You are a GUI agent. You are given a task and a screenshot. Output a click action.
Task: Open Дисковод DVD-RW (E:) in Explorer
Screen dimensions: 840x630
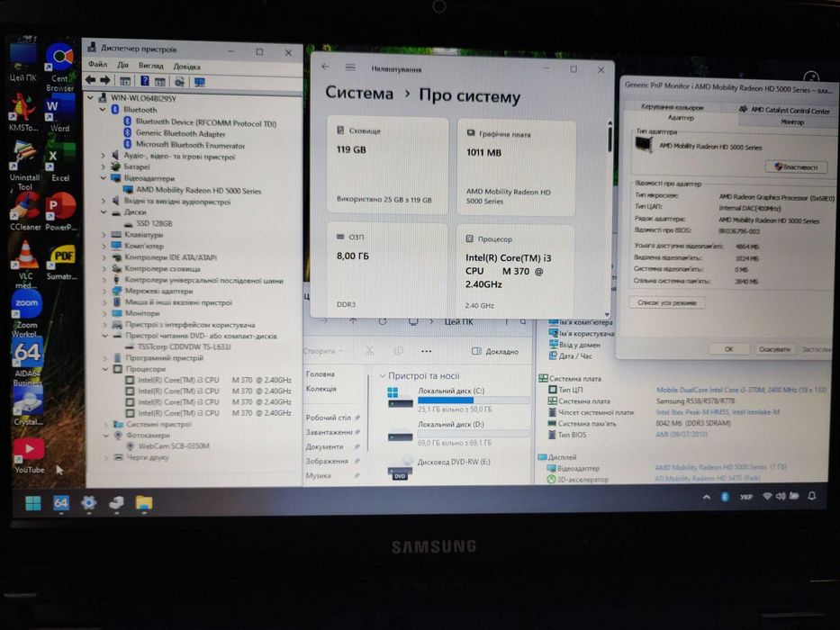pos(439,468)
